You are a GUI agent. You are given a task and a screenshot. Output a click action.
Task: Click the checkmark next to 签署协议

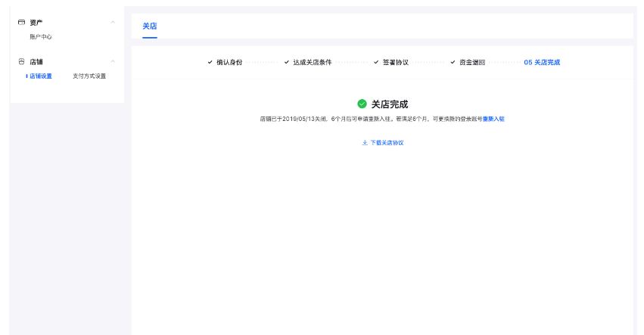[x=376, y=62]
